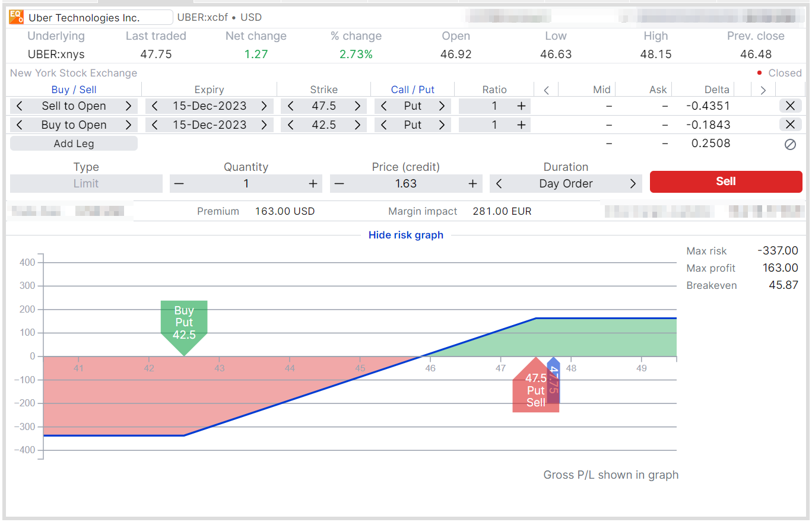Increase ratio on Sell to Open leg
Image resolution: width=812 pixels, height=522 pixels.
point(521,106)
